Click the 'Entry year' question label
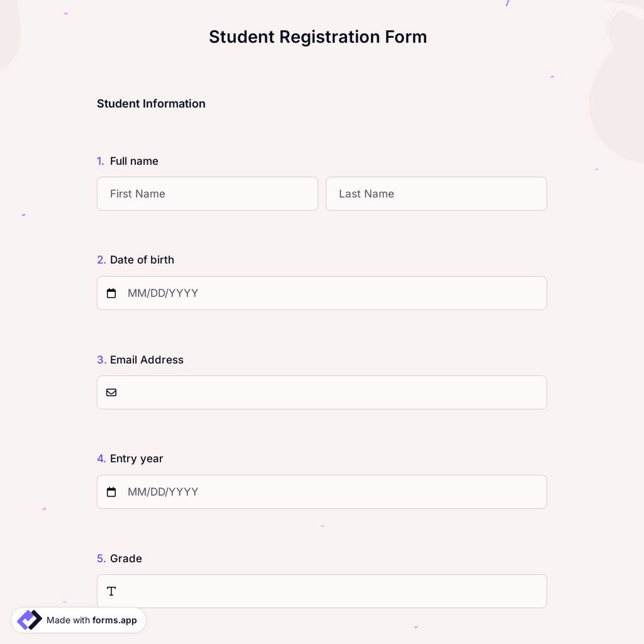Screen dimensions: 644x644 point(136,459)
